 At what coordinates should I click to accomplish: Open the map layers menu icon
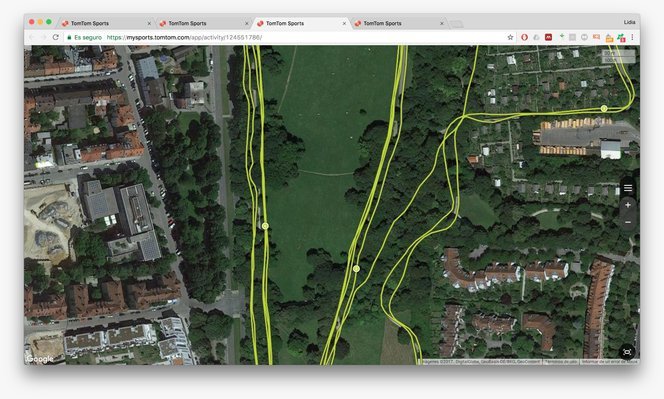coord(628,188)
